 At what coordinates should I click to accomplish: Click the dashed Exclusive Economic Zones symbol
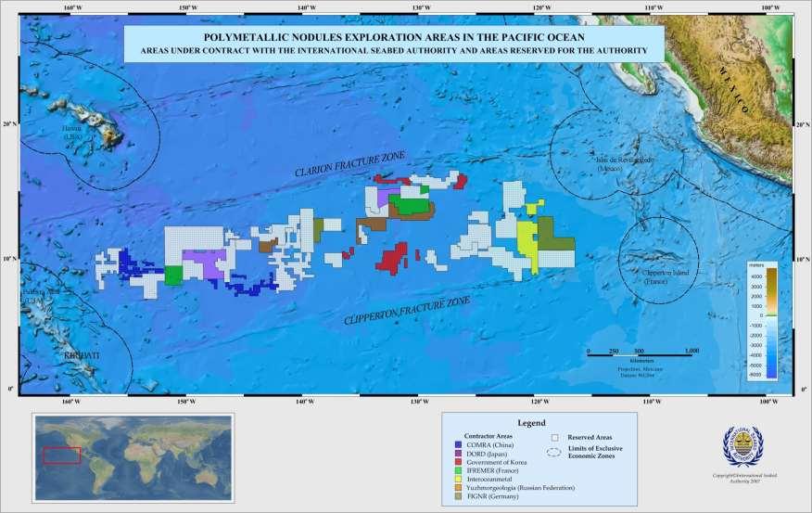tap(554, 453)
